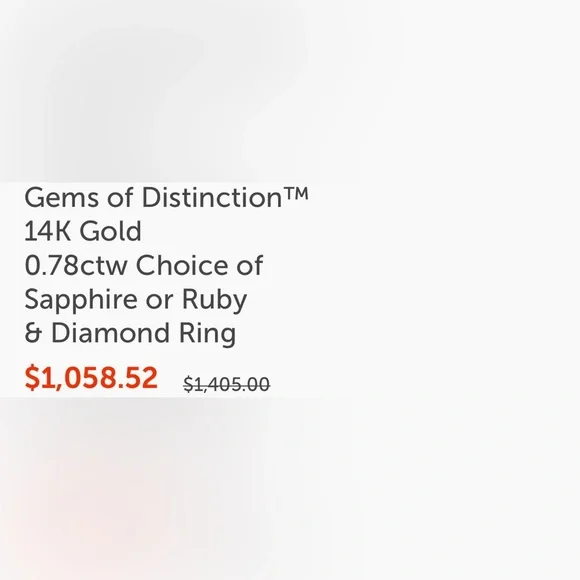The image size is (580, 580).
Task: Click the 0.78ctw carat weight text
Action: pos(76,265)
